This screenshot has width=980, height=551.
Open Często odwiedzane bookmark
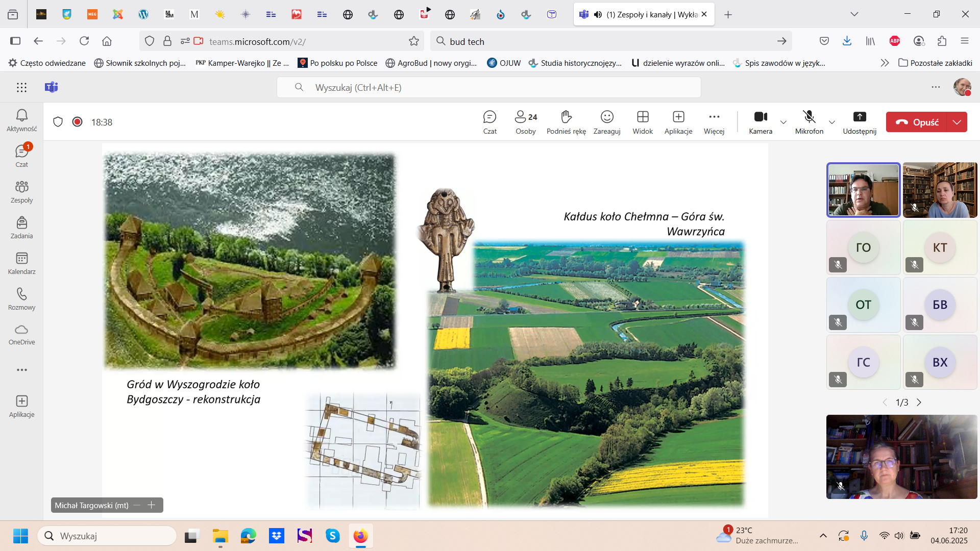[x=47, y=63]
